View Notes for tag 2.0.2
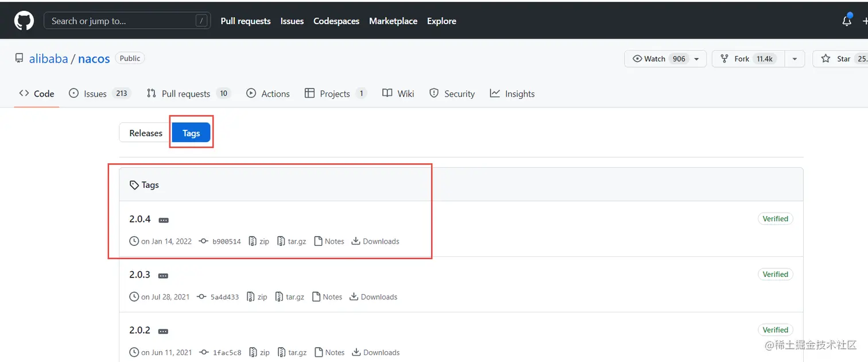The width and height of the screenshot is (868, 362). click(330, 353)
